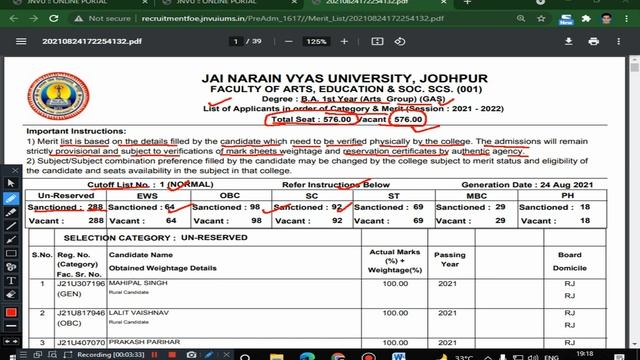Open the red color swatch picker
640x360 pixels.
point(11,312)
